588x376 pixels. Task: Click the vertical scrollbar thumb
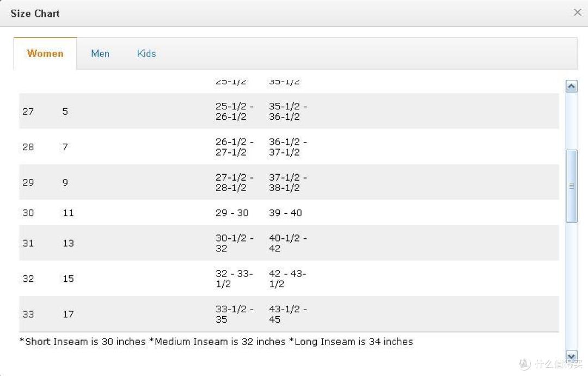(x=571, y=186)
